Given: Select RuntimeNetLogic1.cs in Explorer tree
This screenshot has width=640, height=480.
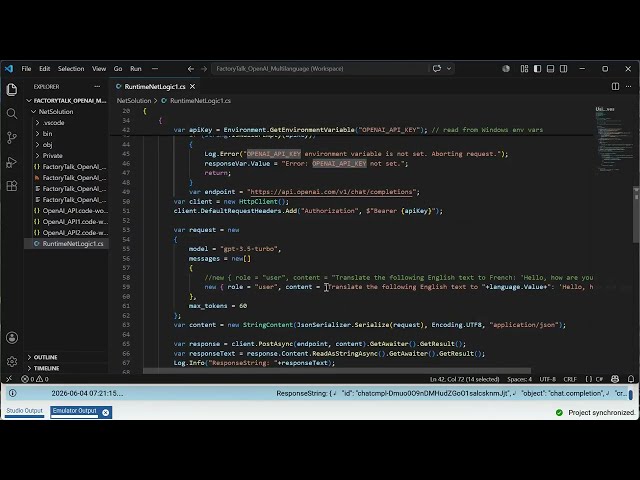Looking at the screenshot, I should [x=67, y=244].
